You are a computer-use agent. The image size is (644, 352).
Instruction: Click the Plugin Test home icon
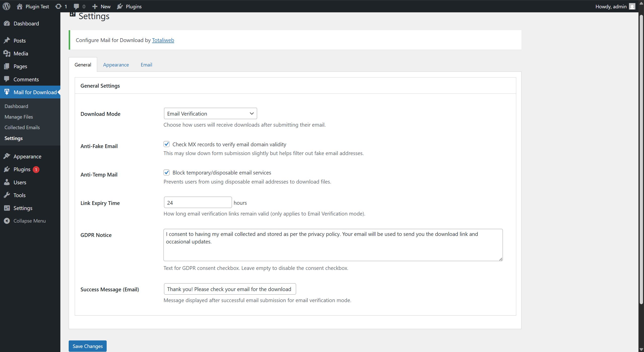(20, 6)
